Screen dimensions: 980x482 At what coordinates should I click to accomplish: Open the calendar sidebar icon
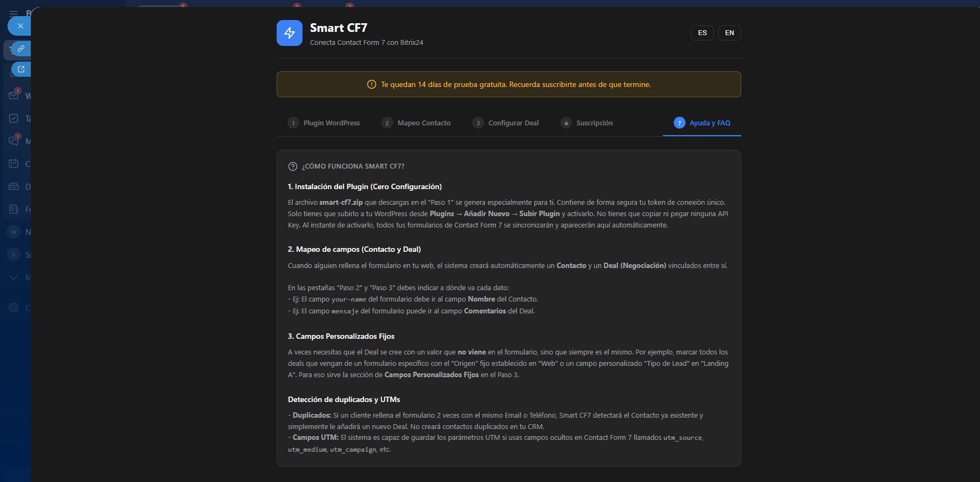[x=14, y=164]
